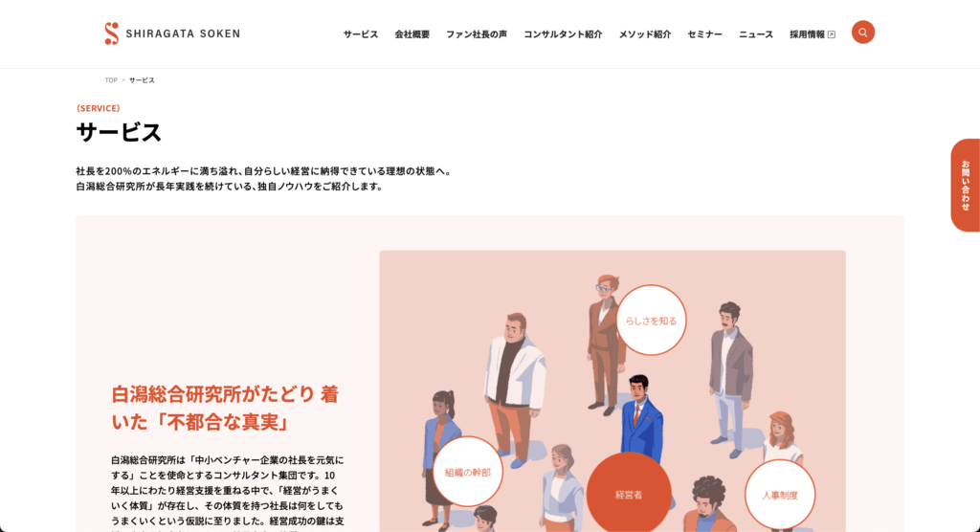Click the external link icon beside 採用情報

click(832, 35)
